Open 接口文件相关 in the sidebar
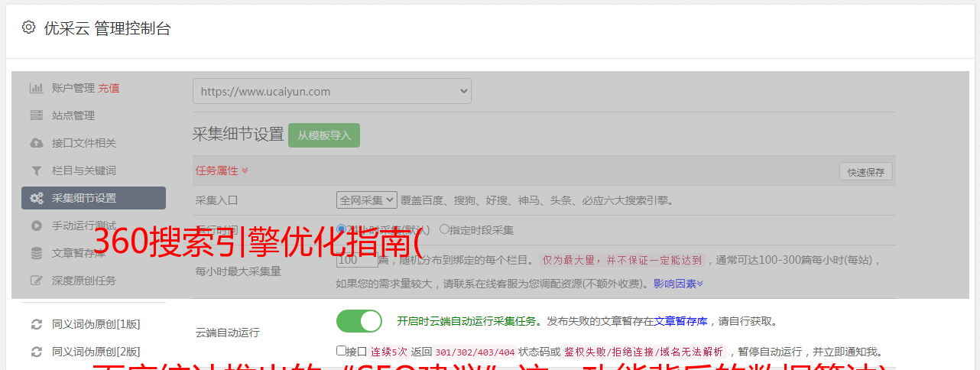This screenshot has height=370, width=980. tap(84, 143)
